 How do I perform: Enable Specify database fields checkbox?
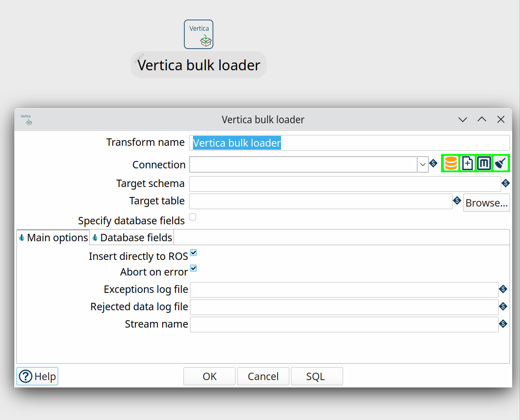coord(193,217)
